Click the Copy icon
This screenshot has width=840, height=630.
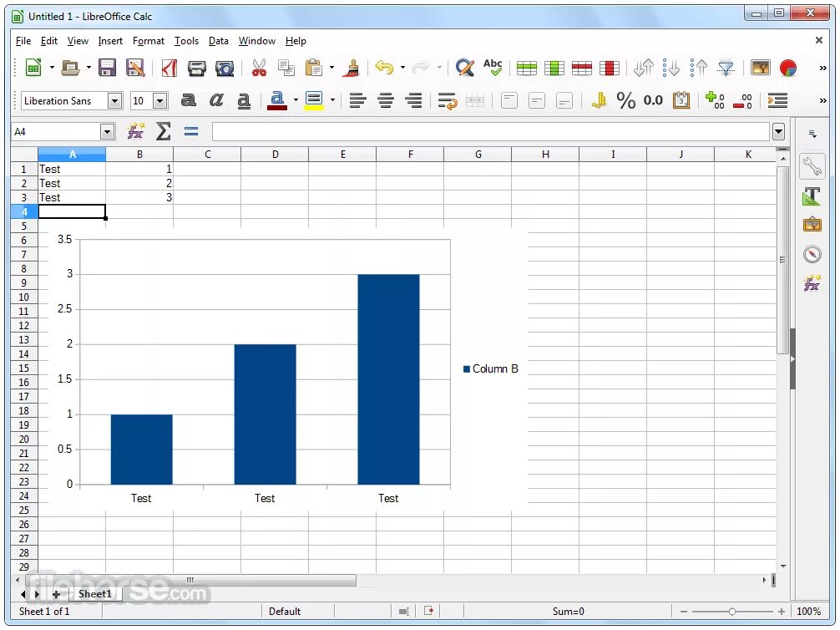tap(286, 68)
